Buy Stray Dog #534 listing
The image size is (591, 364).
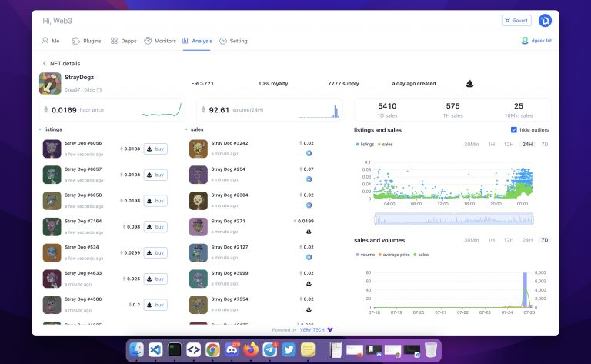(155, 253)
